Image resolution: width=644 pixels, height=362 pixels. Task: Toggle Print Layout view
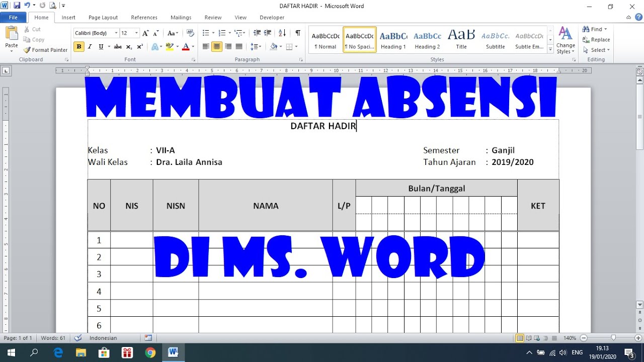(x=520, y=338)
